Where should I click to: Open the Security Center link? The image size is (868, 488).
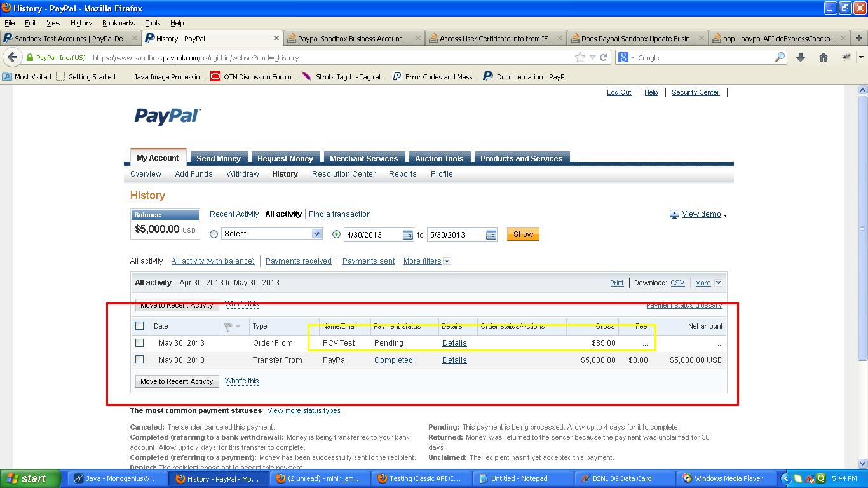696,92
